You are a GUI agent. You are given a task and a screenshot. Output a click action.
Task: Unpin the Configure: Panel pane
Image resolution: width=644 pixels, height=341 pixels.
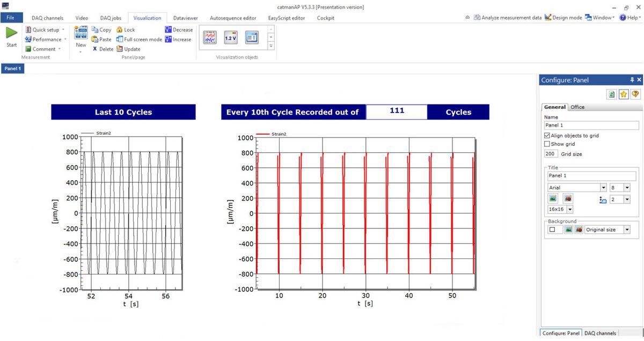[633, 79]
